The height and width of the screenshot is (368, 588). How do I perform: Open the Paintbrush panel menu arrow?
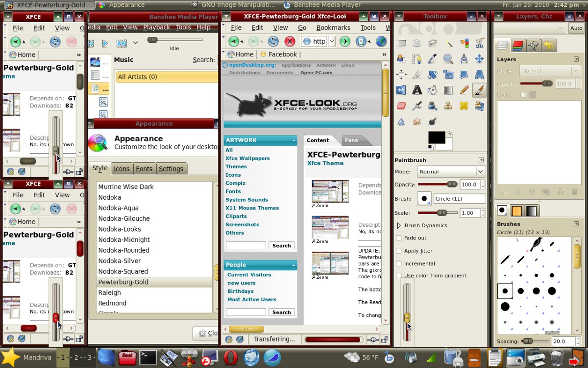click(x=481, y=160)
